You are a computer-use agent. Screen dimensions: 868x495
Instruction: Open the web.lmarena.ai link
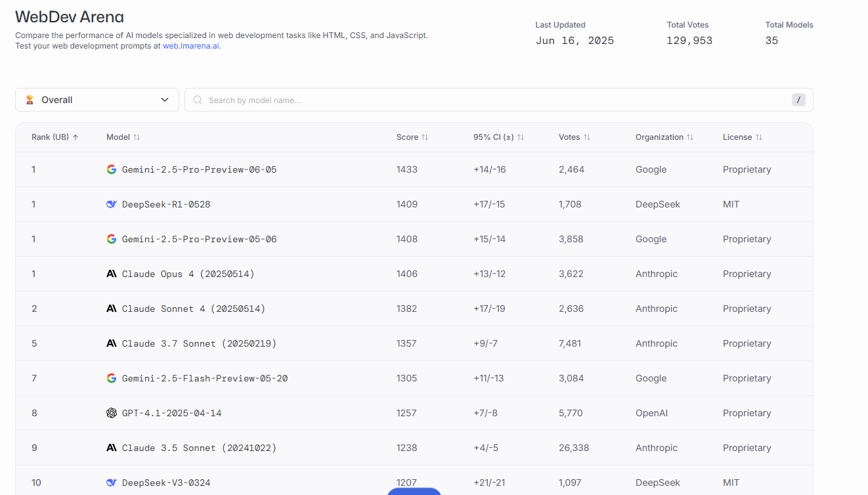point(191,46)
